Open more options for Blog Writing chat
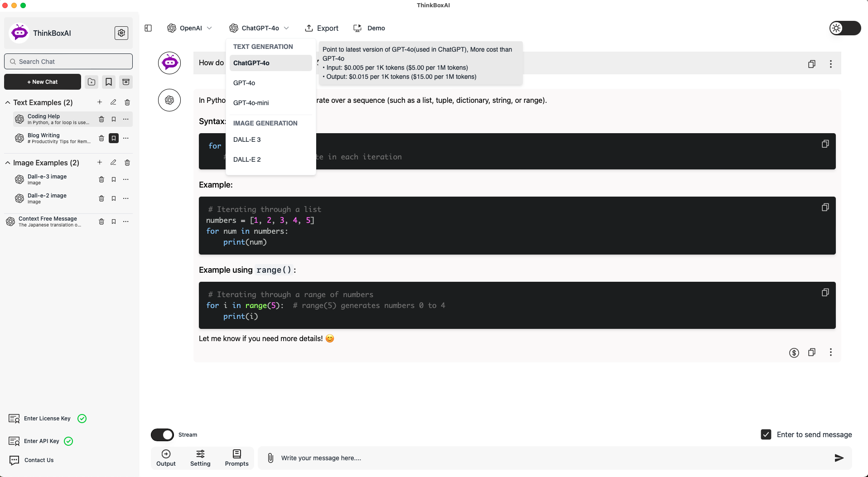The image size is (868, 477). [126, 138]
